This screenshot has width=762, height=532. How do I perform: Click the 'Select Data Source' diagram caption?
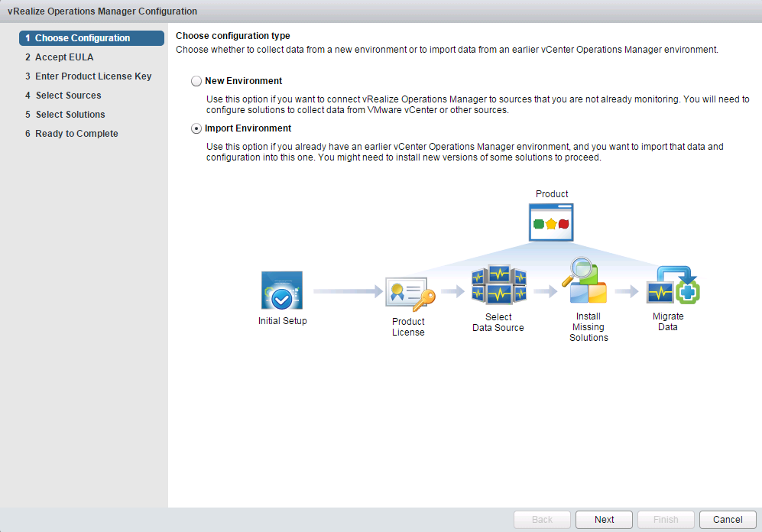[498, 322]
